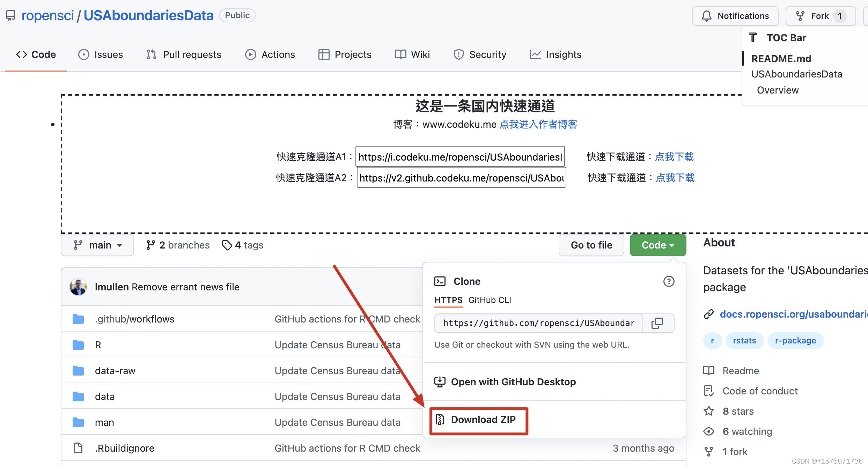Click the Code of conduct icon
This screenshot has width=868, height=467.
[x=709, y=391]
